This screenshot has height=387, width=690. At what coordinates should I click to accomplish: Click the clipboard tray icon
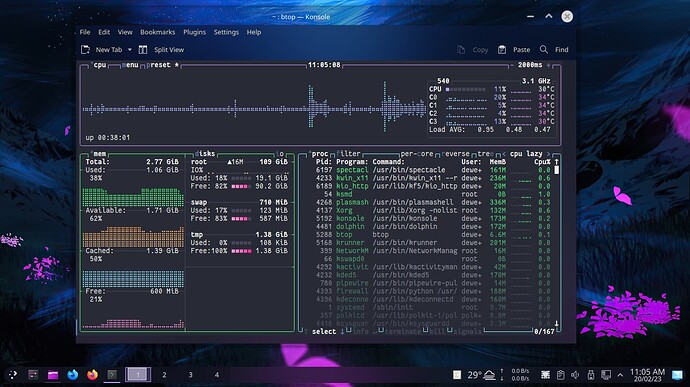[560, 375]
